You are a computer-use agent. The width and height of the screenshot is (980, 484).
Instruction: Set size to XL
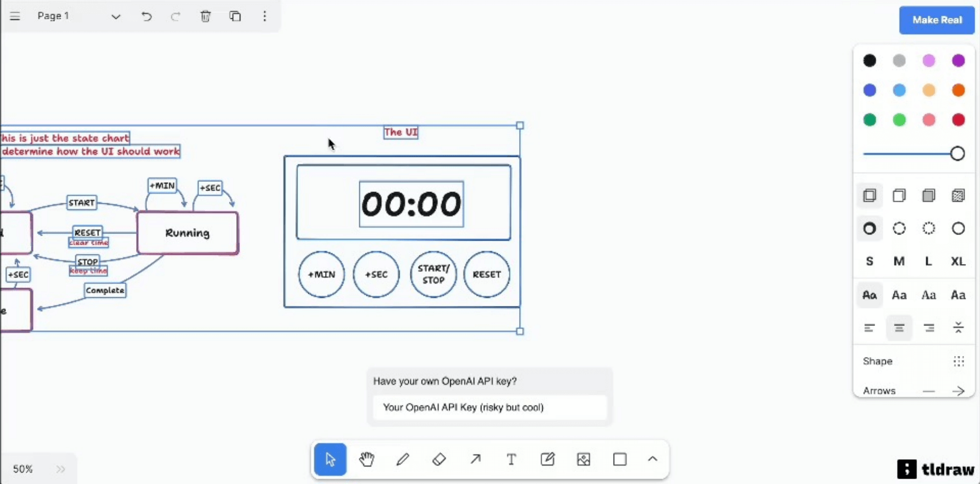(958, 261)
